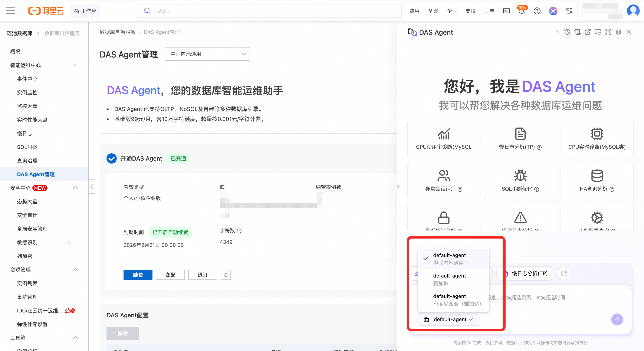Open DAS Agent panel settings gear
This screenshot has width=644, height=351.
(x=618, y=32)
